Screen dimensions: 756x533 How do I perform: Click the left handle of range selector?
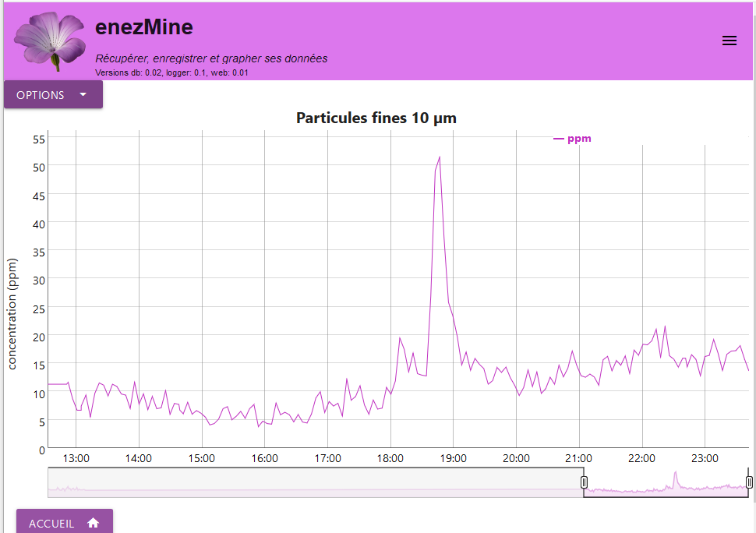click(x=584, y=483)
